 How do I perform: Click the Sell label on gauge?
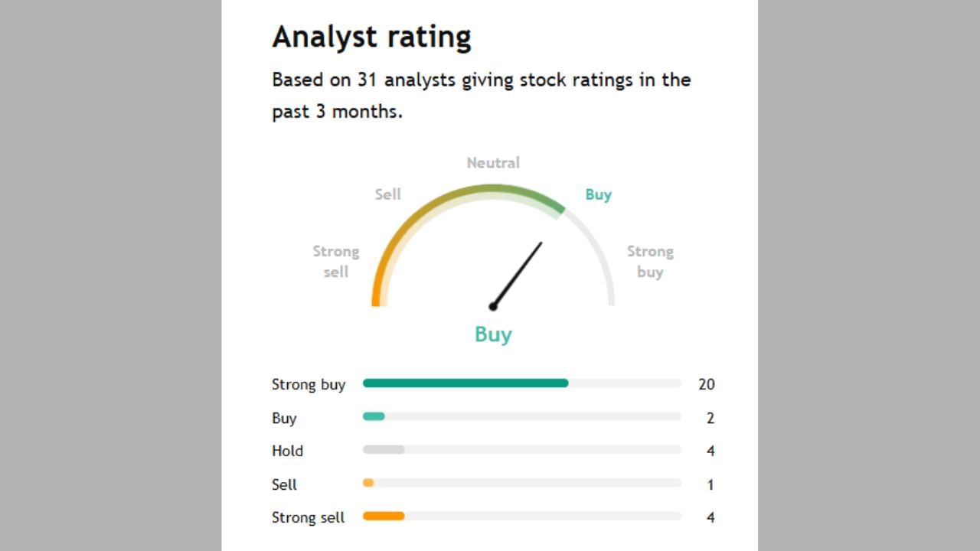(387, 194)
